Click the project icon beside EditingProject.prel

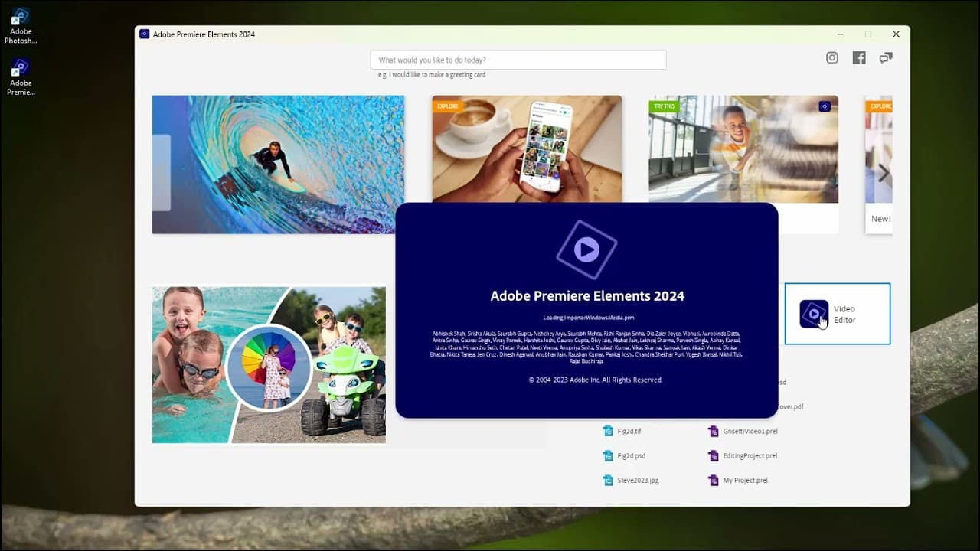click(x=714, y=455)
